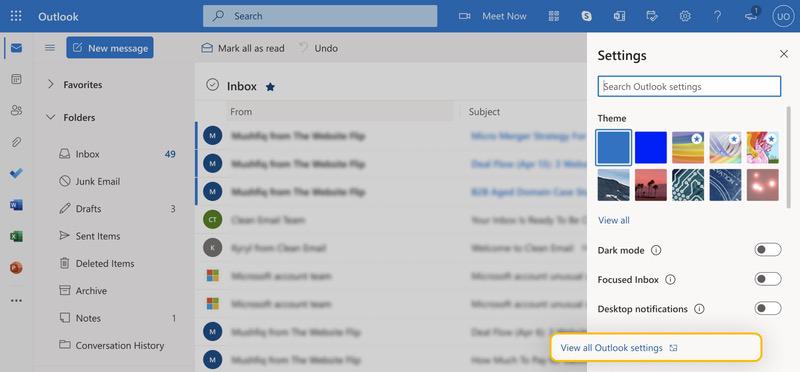Open the UO account avatar
800x372 pixels.
coord(783,16)
